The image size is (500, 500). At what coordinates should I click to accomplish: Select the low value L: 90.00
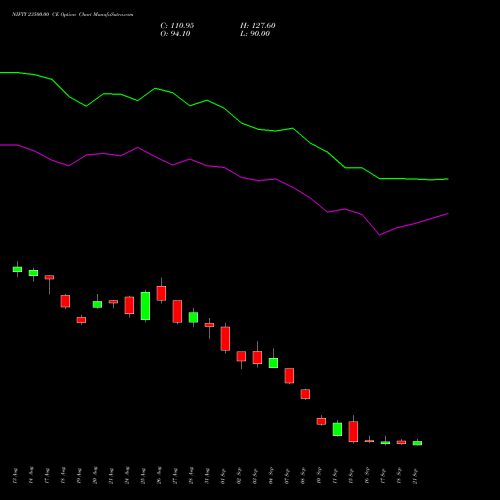coord(255,34)
